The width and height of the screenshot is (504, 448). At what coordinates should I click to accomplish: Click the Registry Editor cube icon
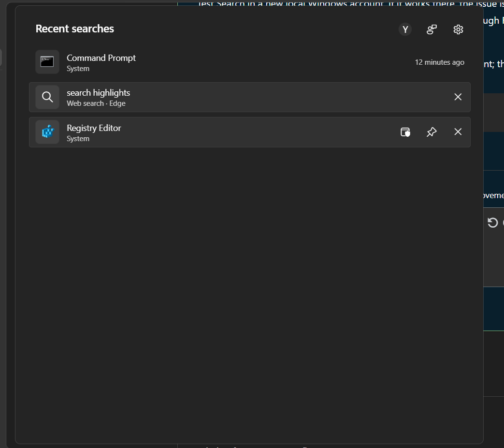[47, 132]
